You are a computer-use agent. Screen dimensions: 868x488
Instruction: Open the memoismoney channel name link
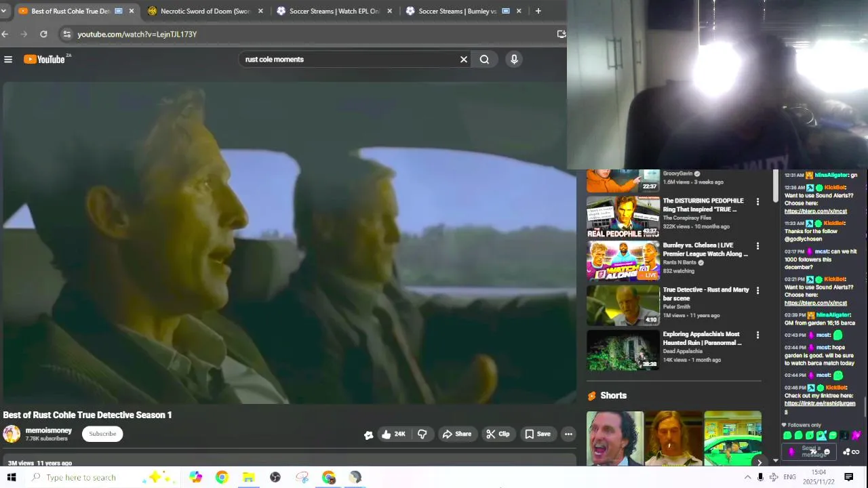tap(48, 430)
